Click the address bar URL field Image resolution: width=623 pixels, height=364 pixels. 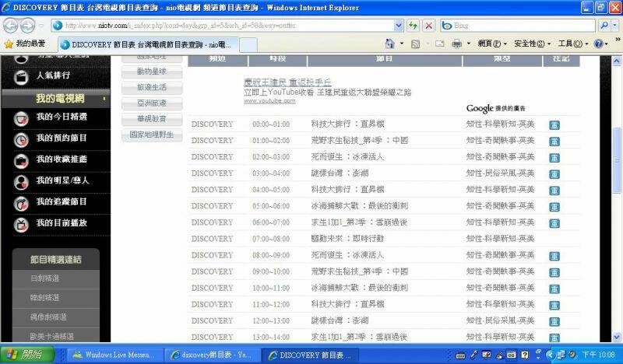(x=228, y=26)
